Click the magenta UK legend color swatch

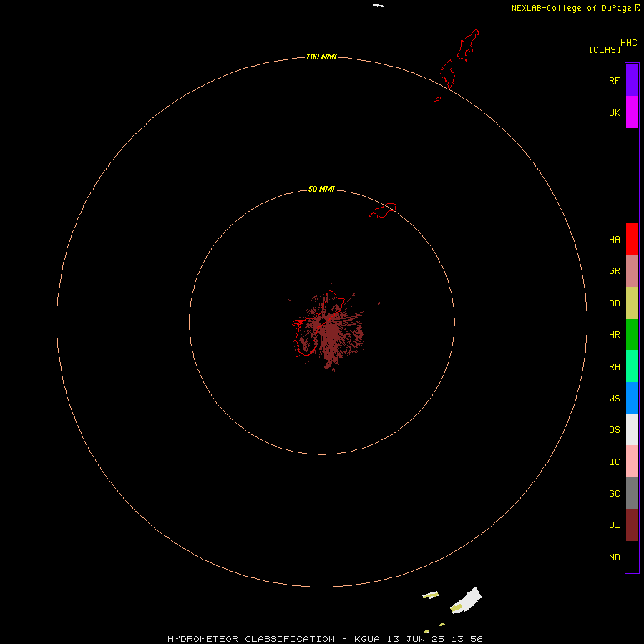632,112
